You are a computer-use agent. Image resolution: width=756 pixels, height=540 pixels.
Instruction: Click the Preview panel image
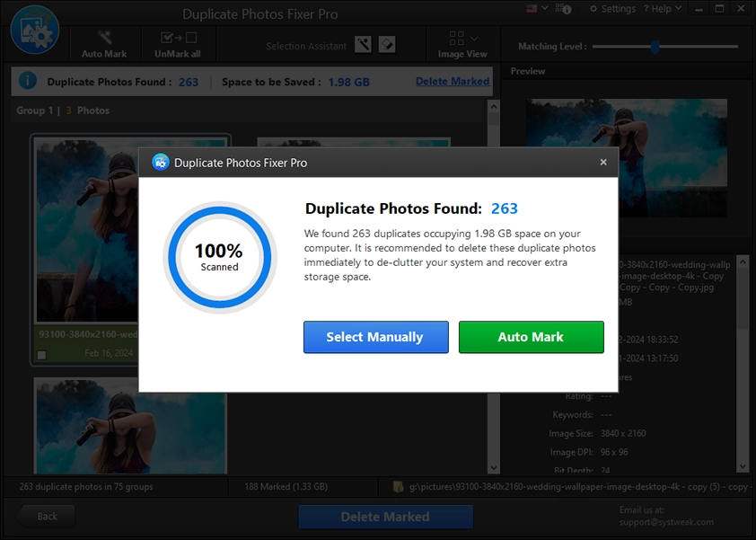click(x=626, y=158)
